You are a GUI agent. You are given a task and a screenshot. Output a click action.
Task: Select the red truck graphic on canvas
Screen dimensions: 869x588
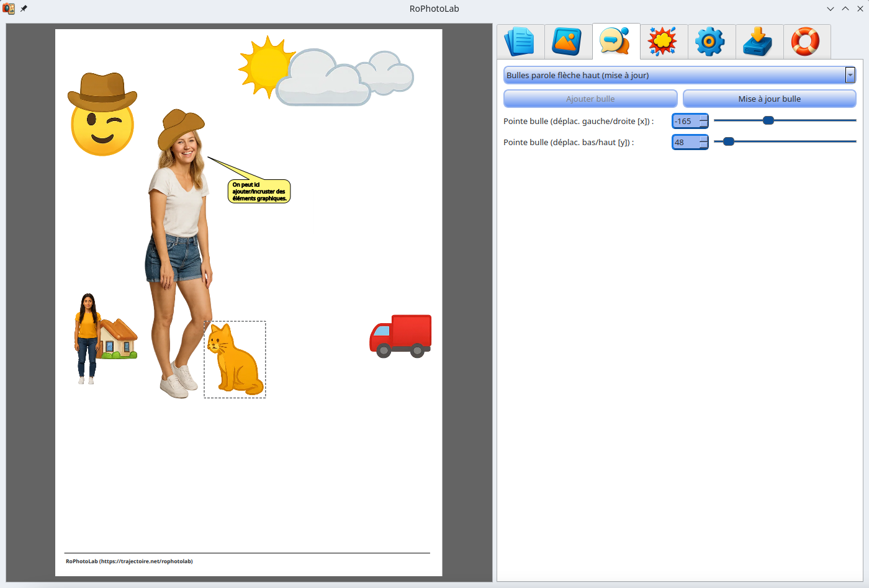click(x=401, y=336)
